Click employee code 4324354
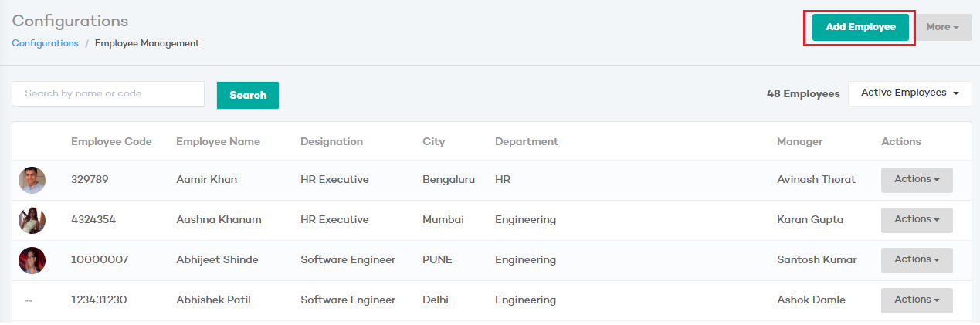 tap(93, 219)
